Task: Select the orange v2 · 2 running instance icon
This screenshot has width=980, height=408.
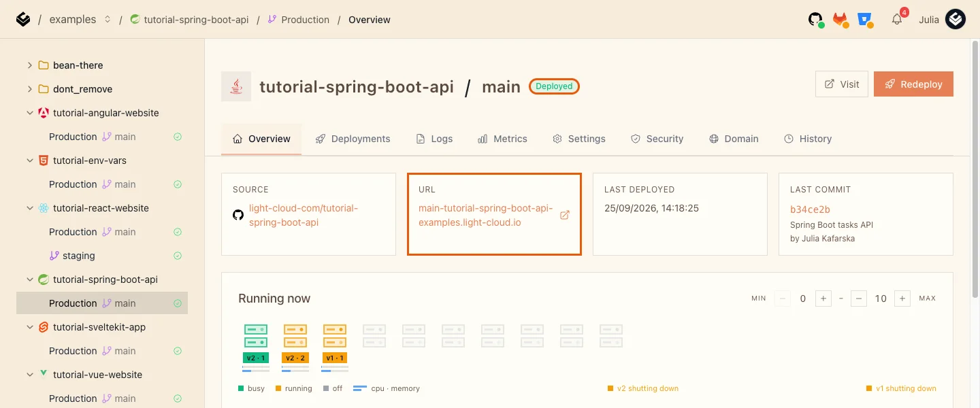Action: click(x=295, y=336)
